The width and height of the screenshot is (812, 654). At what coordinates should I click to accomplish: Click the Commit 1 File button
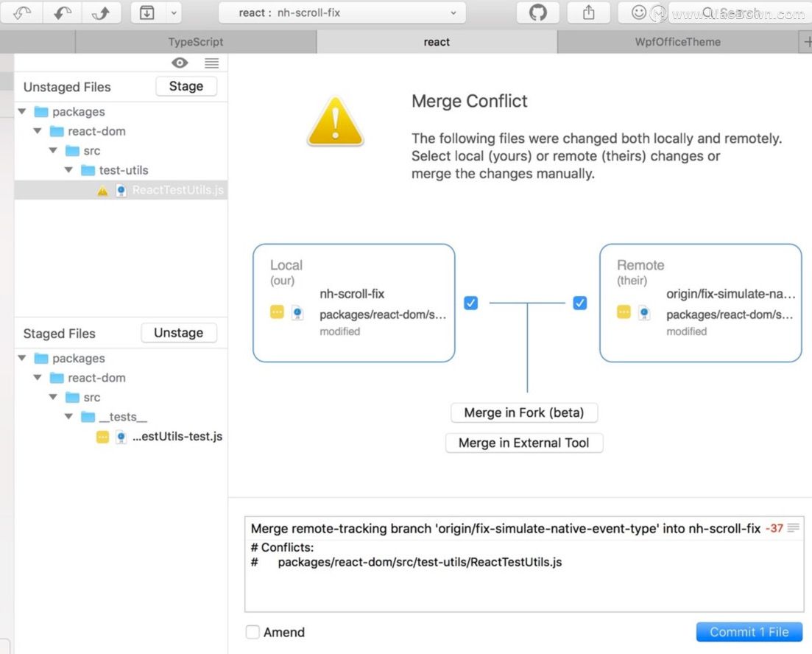(749, 632)
